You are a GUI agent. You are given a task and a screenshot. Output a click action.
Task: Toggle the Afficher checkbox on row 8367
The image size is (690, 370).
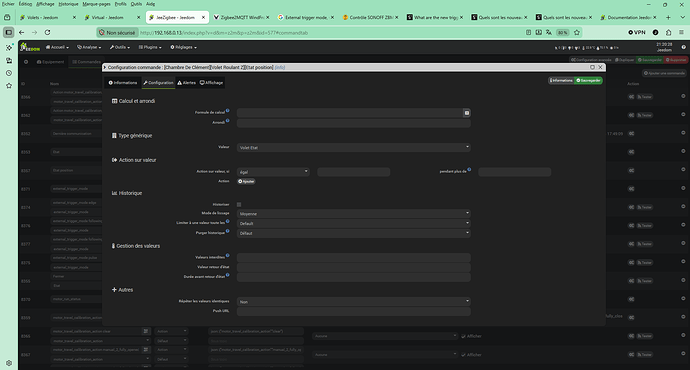(463, 355)
